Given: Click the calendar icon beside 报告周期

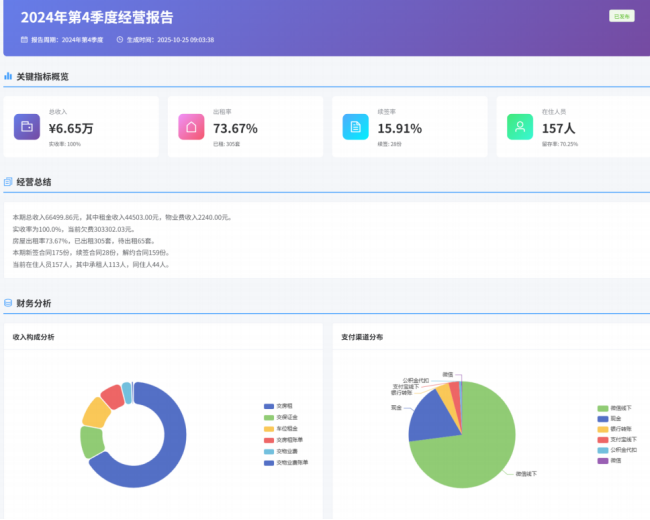Looking at the screenshot, I should pos(24,40).
